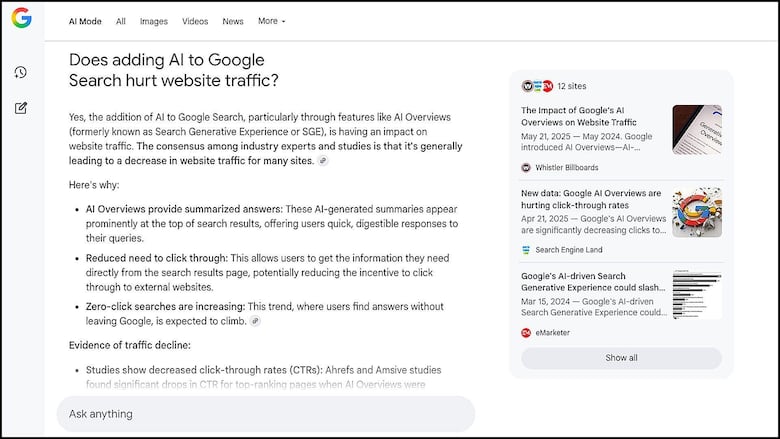
Task: Click the query heading 'Does adding AI to Google'
Action: coord(167,60)
